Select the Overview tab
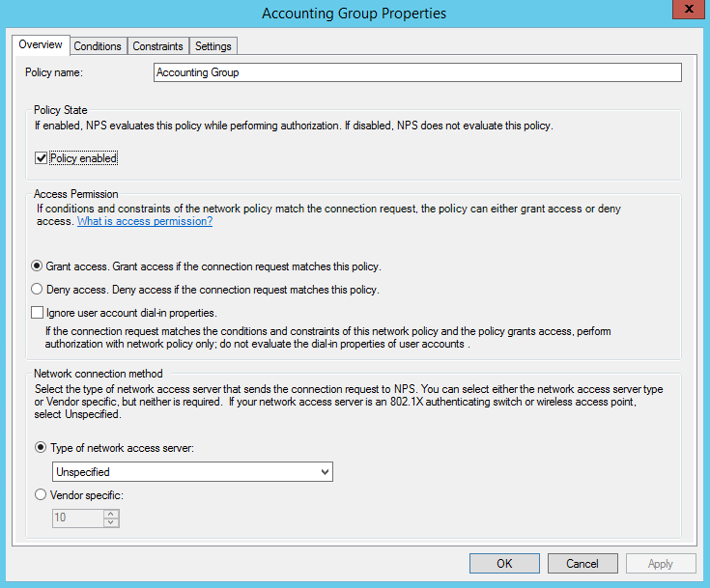This screenshot has height=588, width=710. 41,44
